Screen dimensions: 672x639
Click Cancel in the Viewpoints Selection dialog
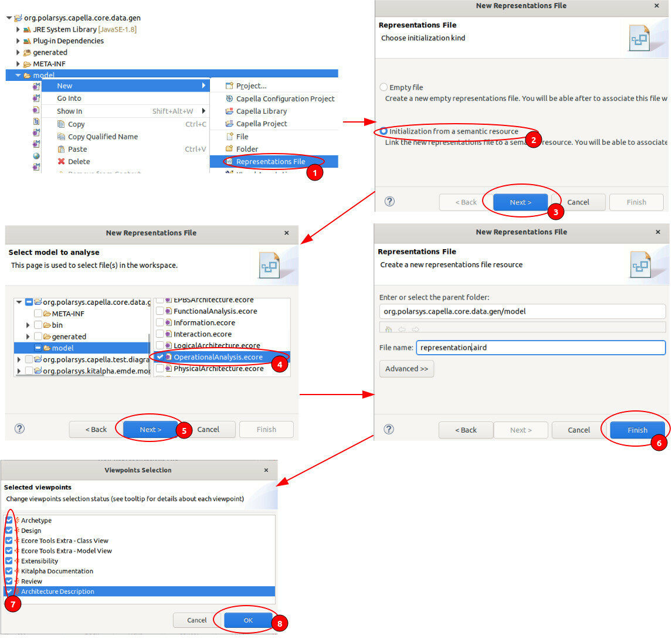[x=196, y=620]
